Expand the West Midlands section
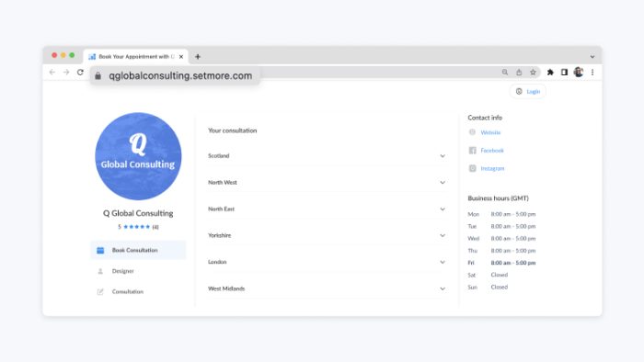Image resolution: width=644 pixels, height=362 pixels. (327, 288)
